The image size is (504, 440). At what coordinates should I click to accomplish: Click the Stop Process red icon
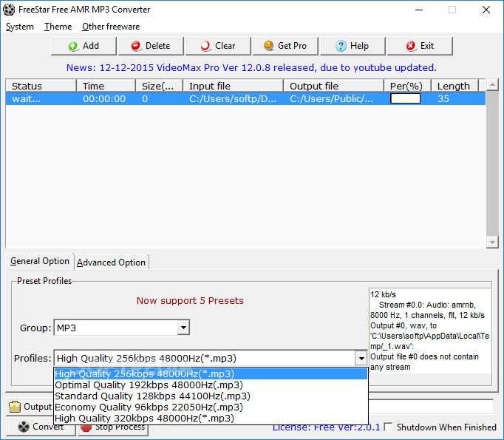(86, 427)
